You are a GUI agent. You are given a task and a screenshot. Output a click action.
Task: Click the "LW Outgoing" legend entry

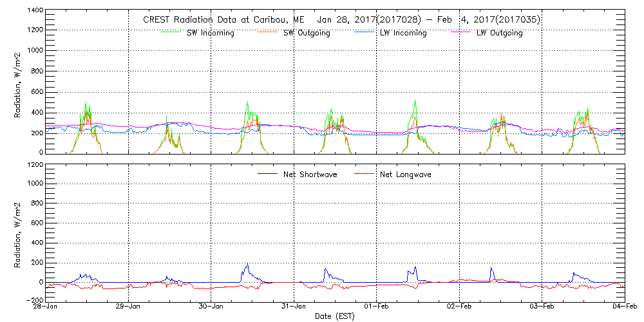(499, 33)
